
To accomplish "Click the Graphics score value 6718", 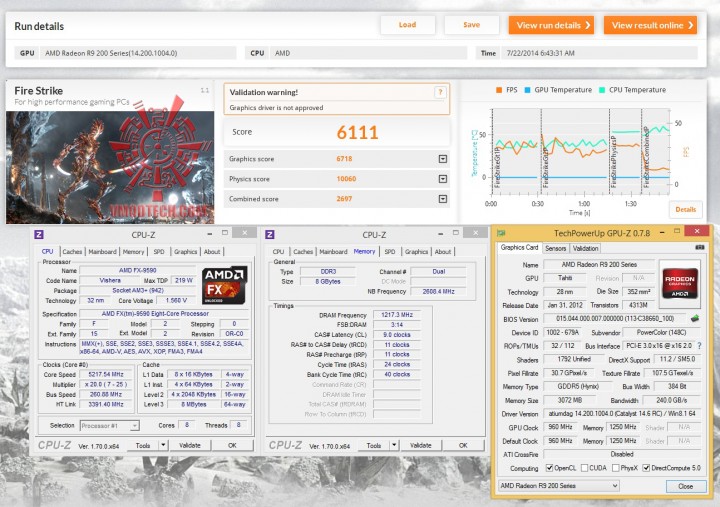I will click(344, 159).
